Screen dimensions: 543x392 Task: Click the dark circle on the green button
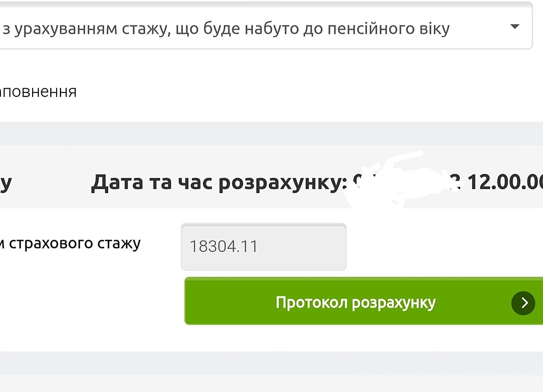click(523, 302)
